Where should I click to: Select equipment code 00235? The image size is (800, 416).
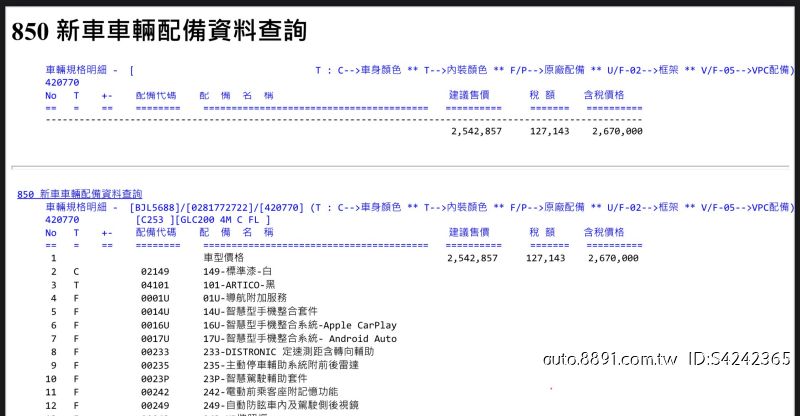tap(155, 365)
